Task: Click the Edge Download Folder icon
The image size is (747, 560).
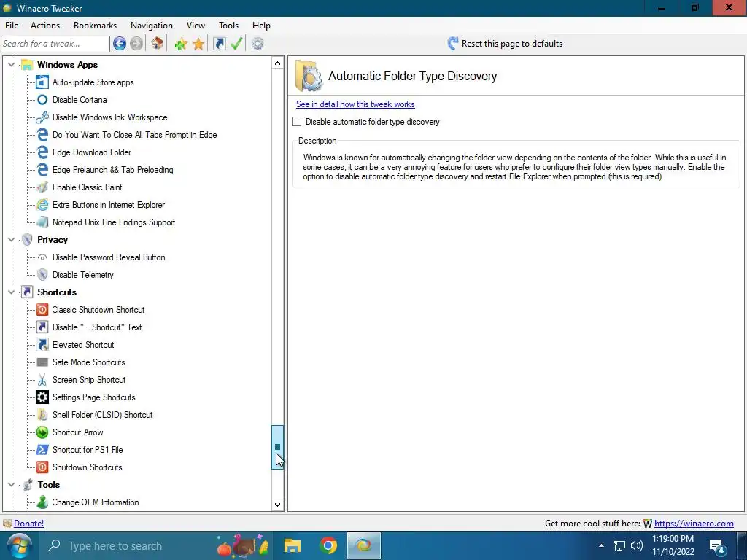Action: 42,152
